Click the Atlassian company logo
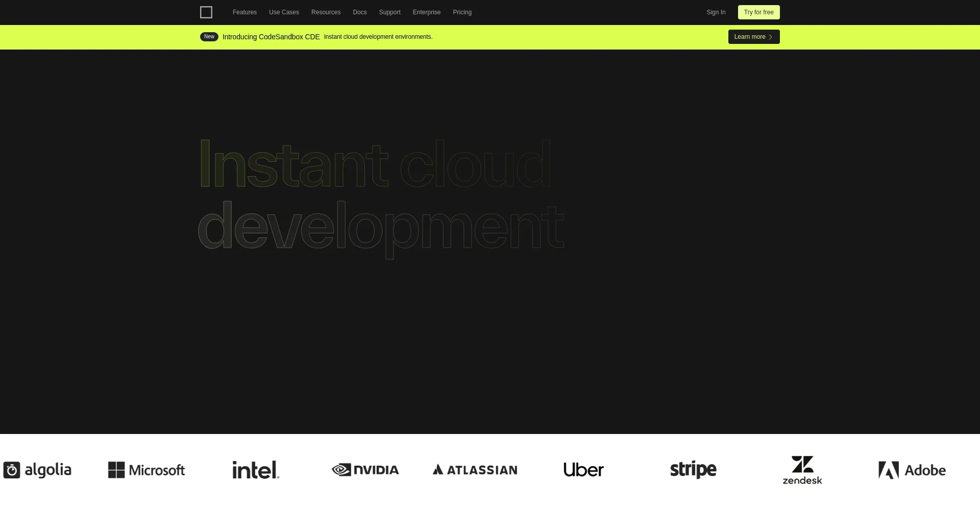Image resolution: width=980 pixels, height=507 pixels. [x=474, y=470]
